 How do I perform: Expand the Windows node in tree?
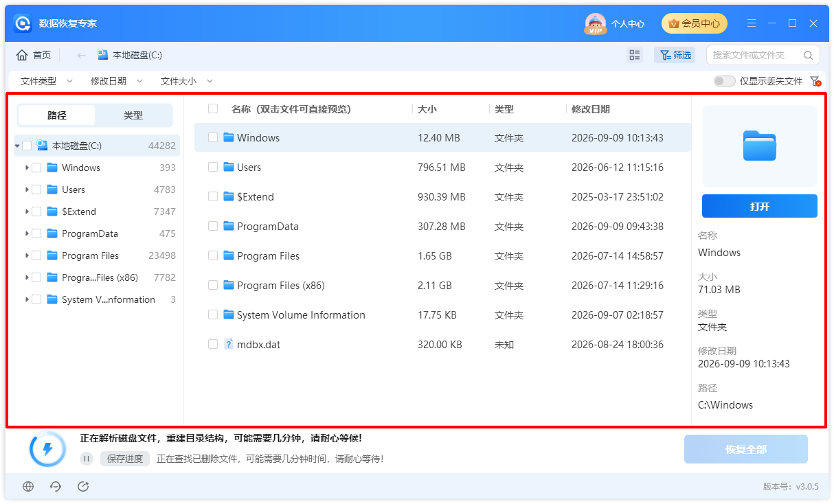point(27,168)
